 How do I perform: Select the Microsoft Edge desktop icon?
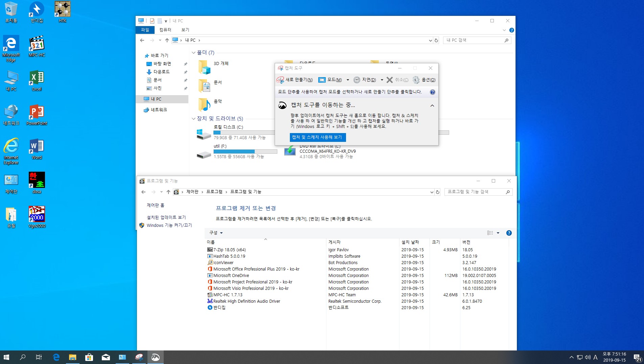point(11,49)
